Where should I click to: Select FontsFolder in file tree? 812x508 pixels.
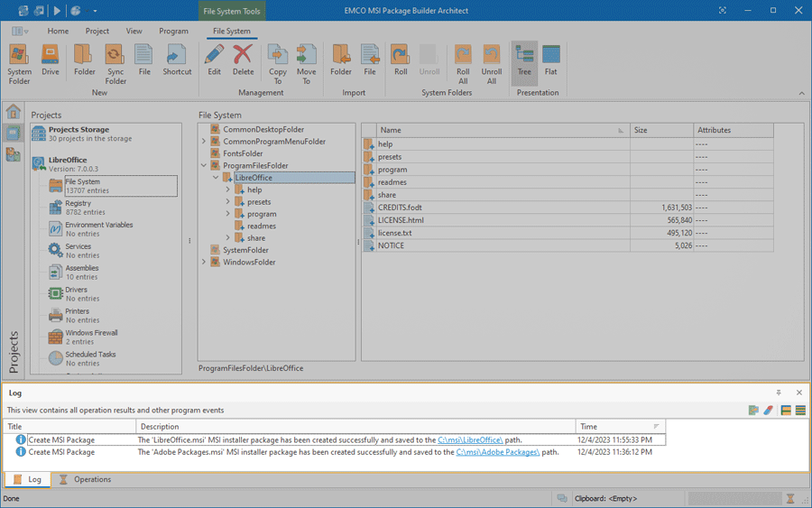coord(243,153)
